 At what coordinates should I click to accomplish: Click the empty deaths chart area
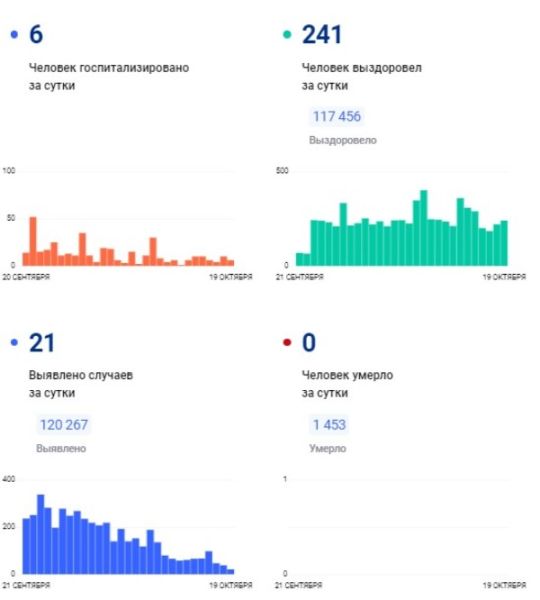(x=398, y=527)
